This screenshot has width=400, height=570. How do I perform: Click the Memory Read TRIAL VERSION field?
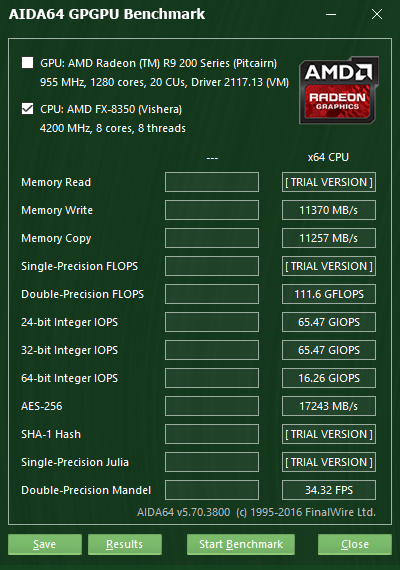pyautogui.click(x=329, y=182)
